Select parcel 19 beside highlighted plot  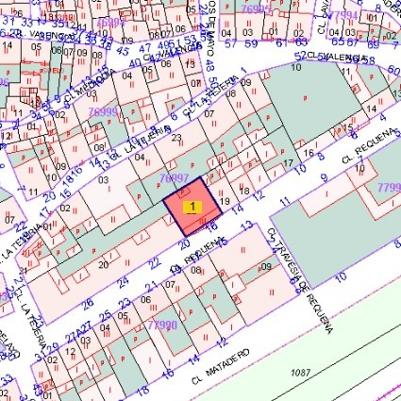tap(225, 201)
